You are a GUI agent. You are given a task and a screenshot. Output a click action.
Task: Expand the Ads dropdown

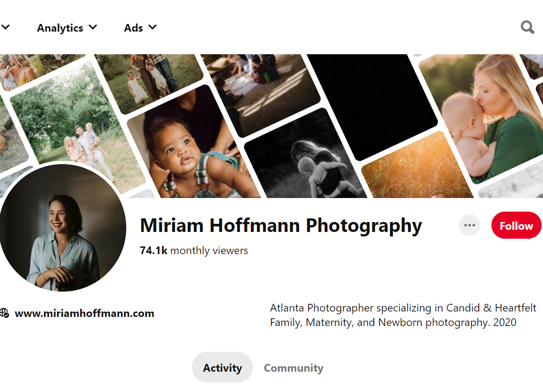[x=140, y=28]
